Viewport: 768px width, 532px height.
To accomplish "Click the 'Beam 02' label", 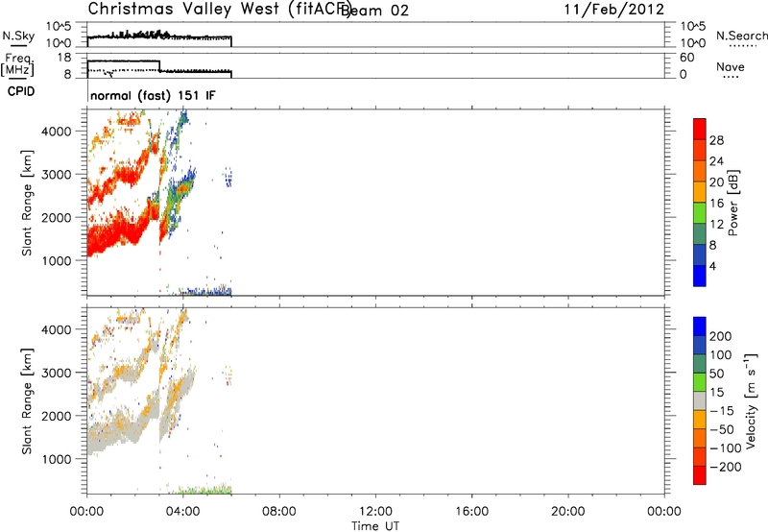I will click(374, 10).
